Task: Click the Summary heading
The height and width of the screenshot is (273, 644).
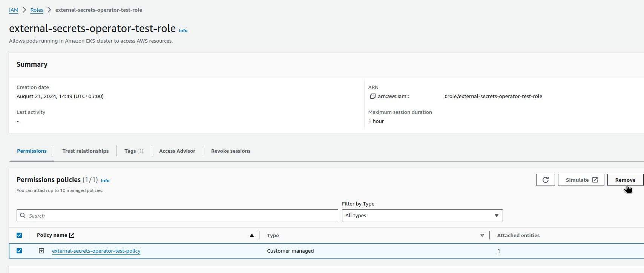Action: pyautogui.click(x=32, y=64)
